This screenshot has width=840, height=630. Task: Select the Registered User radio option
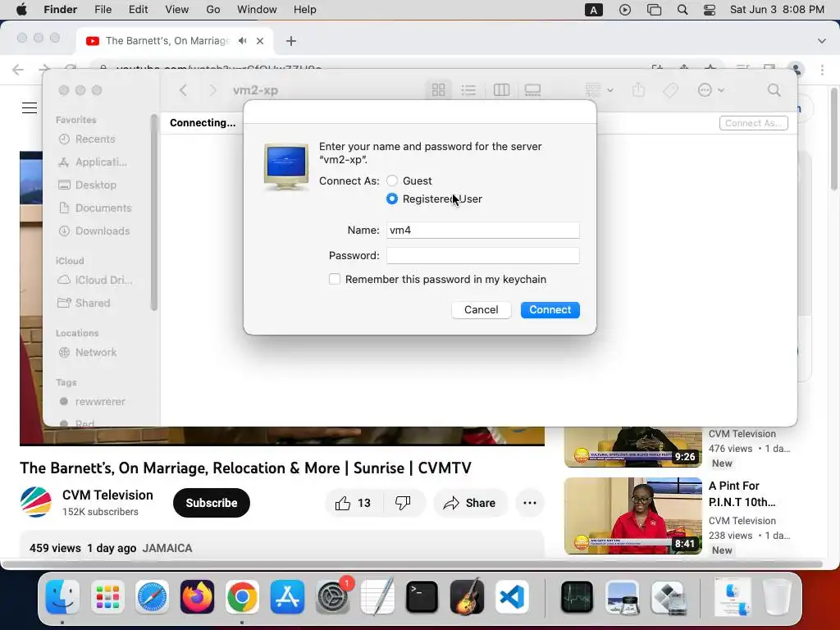click(392, 199)
